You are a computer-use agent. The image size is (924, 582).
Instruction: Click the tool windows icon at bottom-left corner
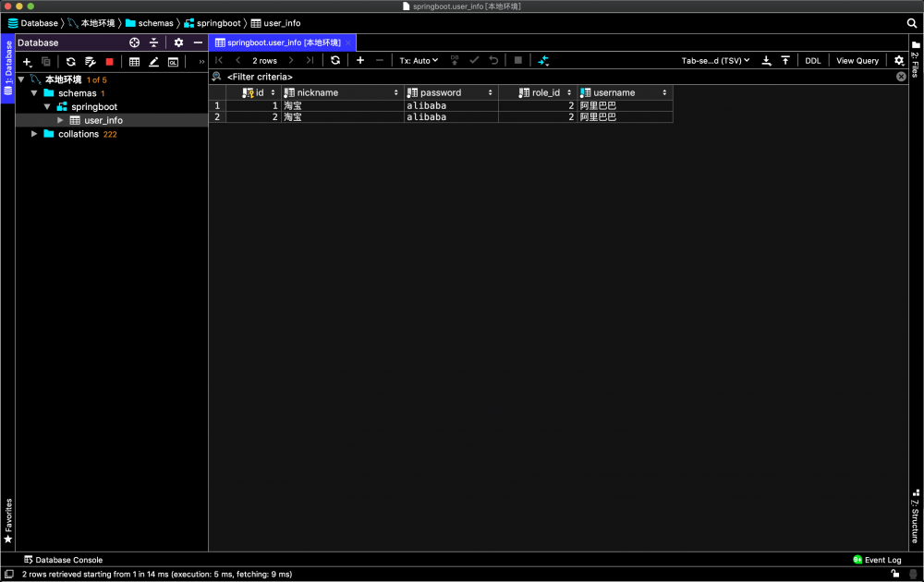[9, 574]
